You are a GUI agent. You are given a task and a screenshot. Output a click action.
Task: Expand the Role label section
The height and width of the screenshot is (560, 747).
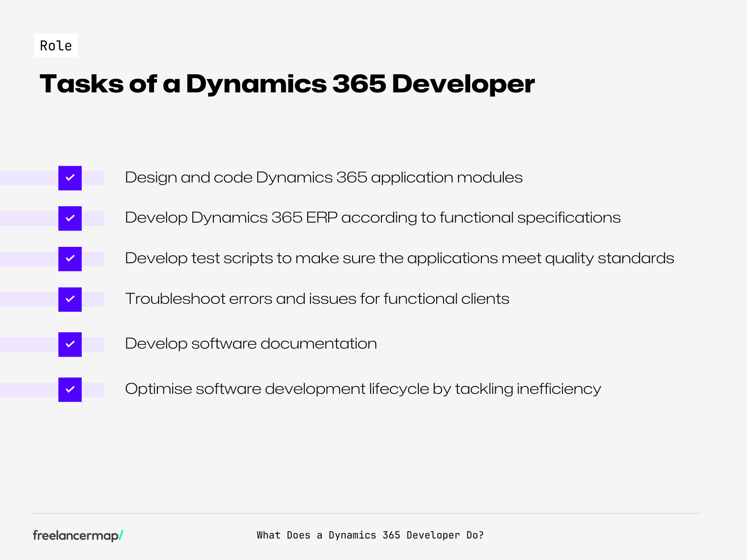tap(56, 45)
